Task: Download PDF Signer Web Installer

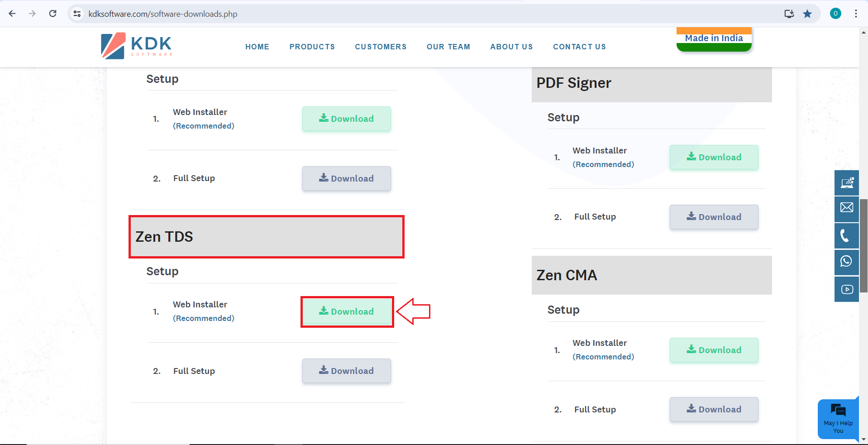Action: pyautogui.click(x=714, y=157)
